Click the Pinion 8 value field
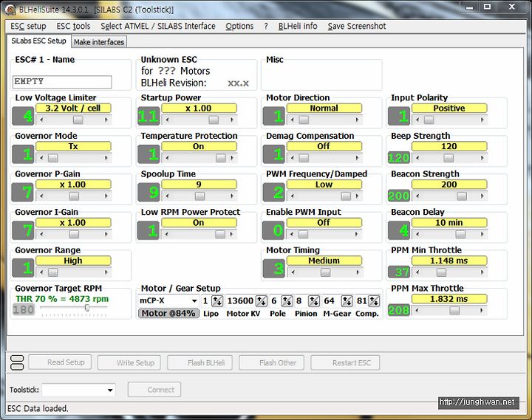532x420 pixels. 301,300
